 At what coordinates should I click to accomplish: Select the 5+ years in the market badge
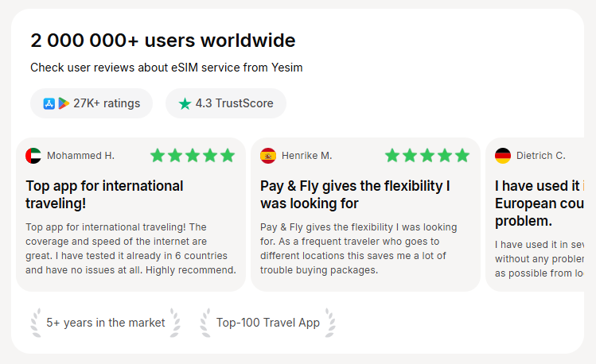pos(106,323)
